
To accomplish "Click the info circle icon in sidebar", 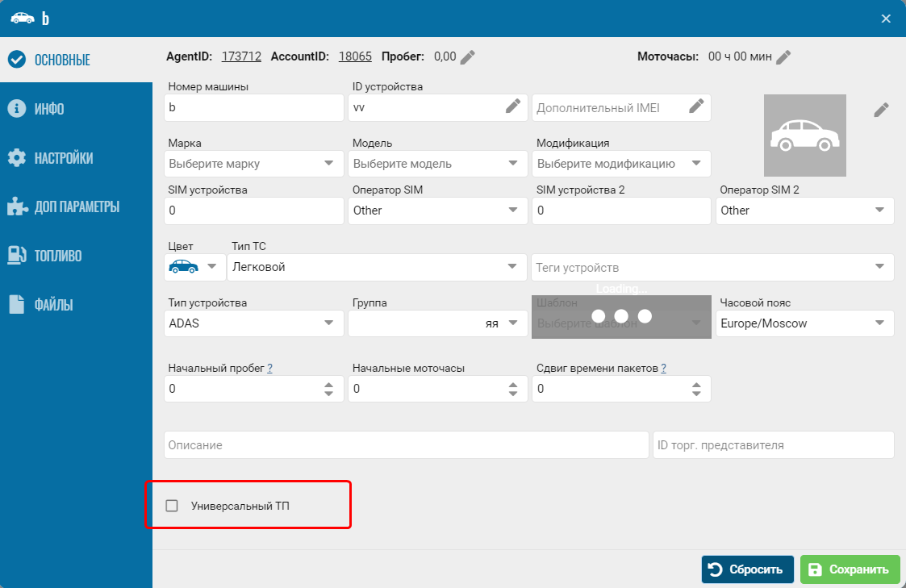I will (17, 109).
